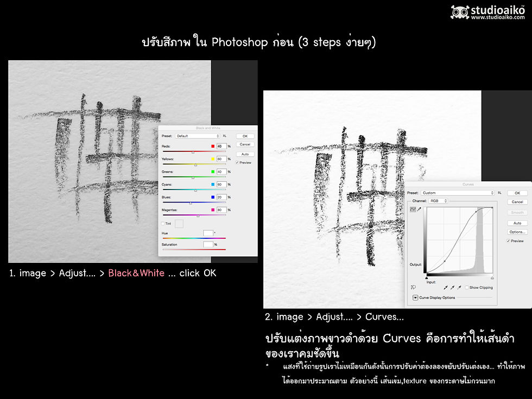
Task: Click the Greens percentage input field
Action: click(221, 172)
